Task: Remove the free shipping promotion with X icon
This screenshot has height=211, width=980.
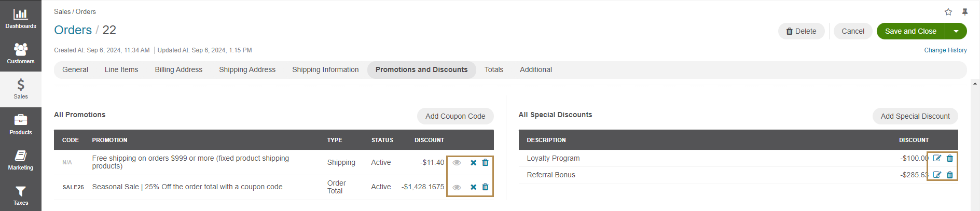Action: pyautogui.click(x=473, y=163)
